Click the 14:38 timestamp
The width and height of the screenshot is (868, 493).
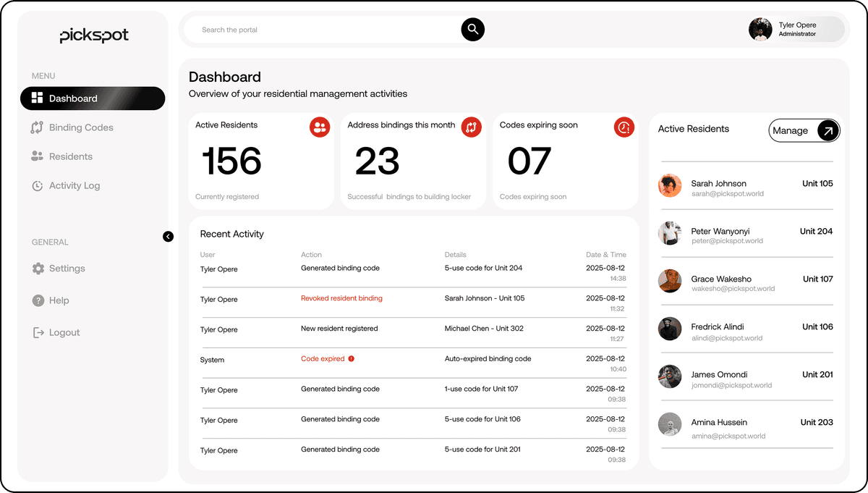618,278
